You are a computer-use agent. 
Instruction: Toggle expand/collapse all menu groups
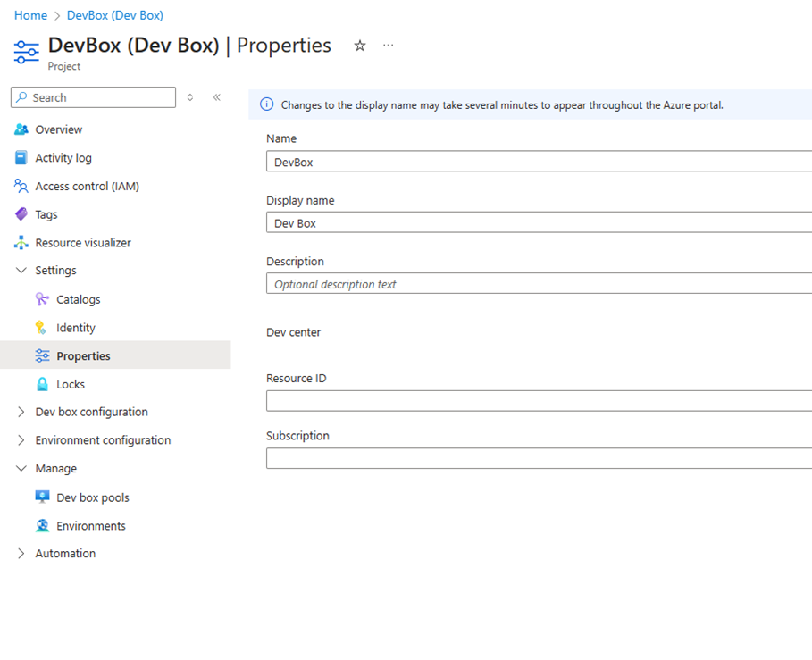(x=190, y=97)
